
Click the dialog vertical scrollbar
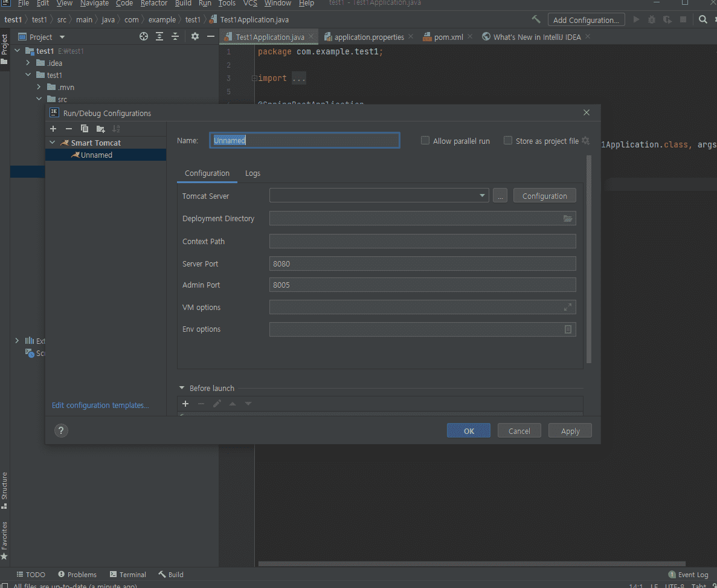(589, 260)
